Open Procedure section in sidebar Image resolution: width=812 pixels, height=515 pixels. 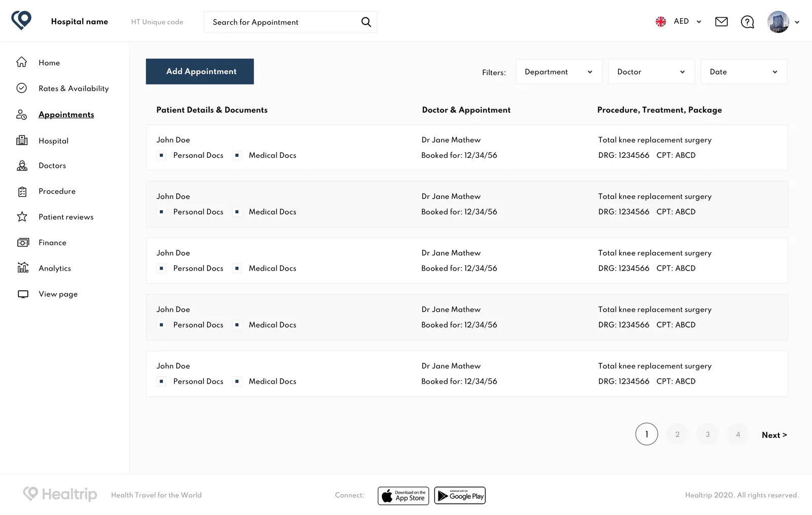click(57, 191)
